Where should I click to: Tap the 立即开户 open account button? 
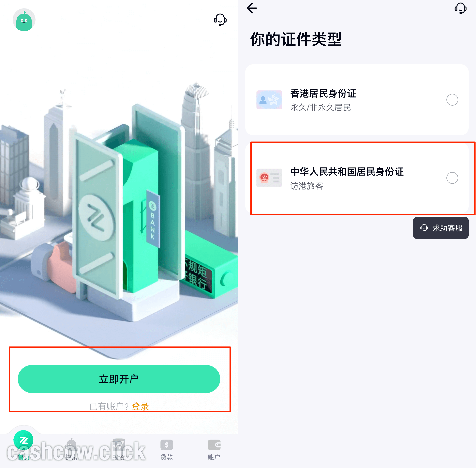click(x=119, y=379)
